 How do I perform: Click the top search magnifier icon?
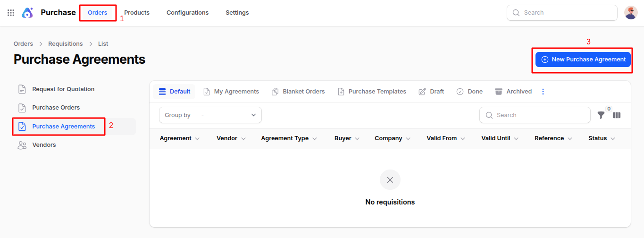point(516,13)
